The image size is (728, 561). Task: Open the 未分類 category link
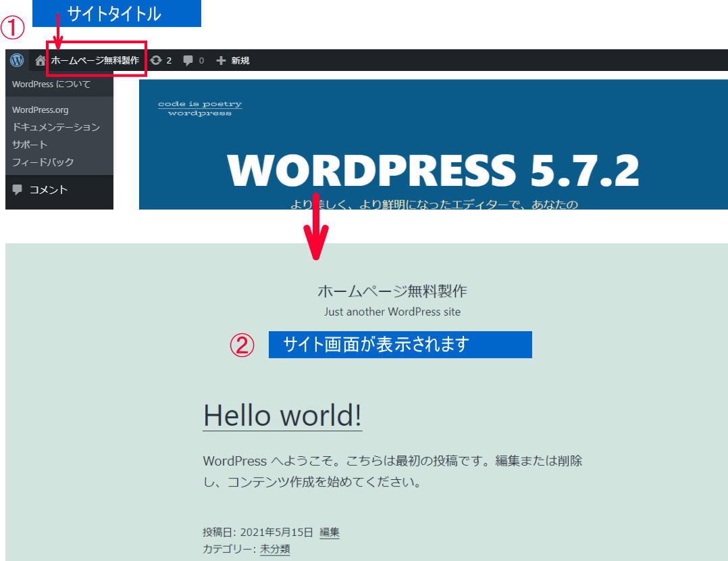[x=275, y=549]
